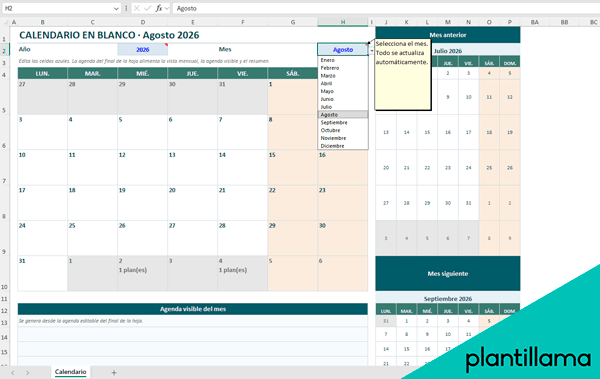Click Agenda visible del mes header
The height and width of the screenshot is (379, 600).
pyautogui.click(x=193, y=309)
